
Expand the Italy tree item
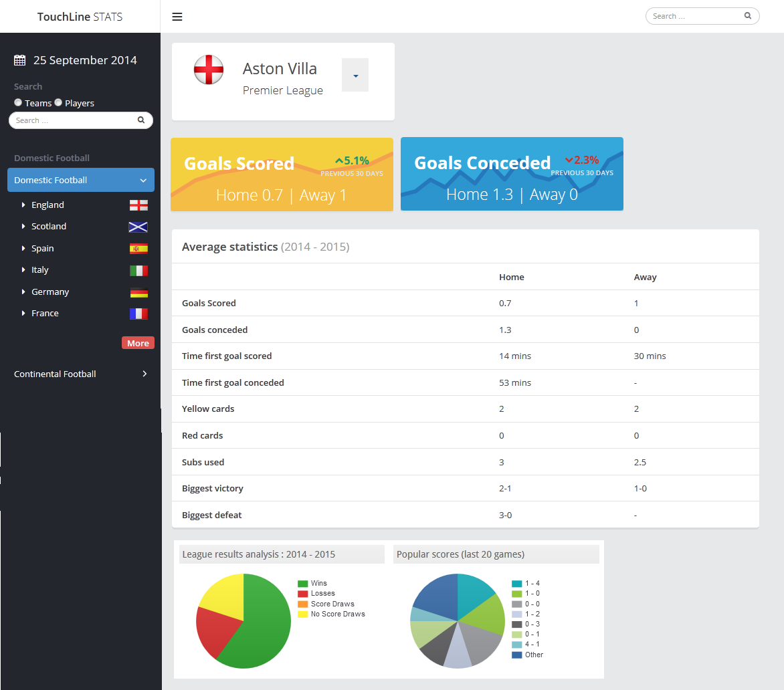(23, 270)
